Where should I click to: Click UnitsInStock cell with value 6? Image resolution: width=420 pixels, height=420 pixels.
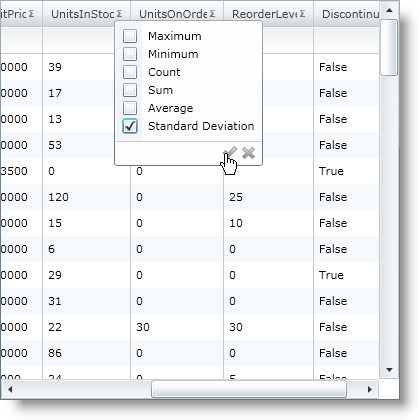point(86,249)
